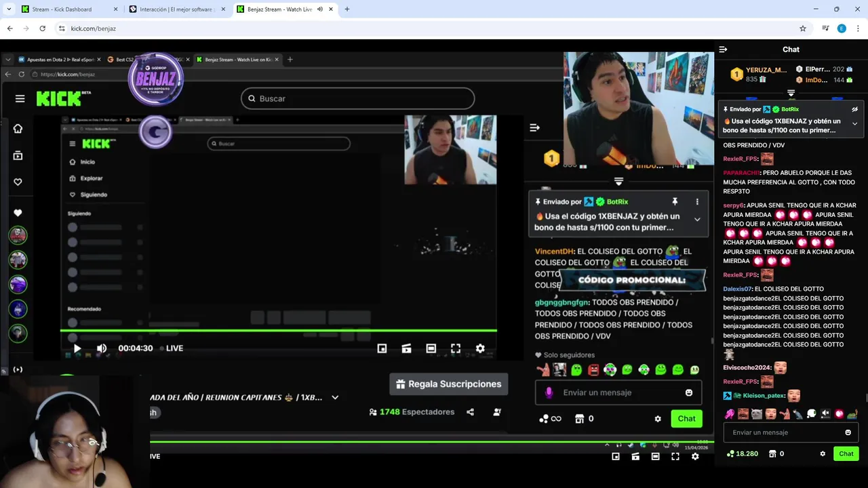Open third-place gifter ImDo entry

point(824,80)
